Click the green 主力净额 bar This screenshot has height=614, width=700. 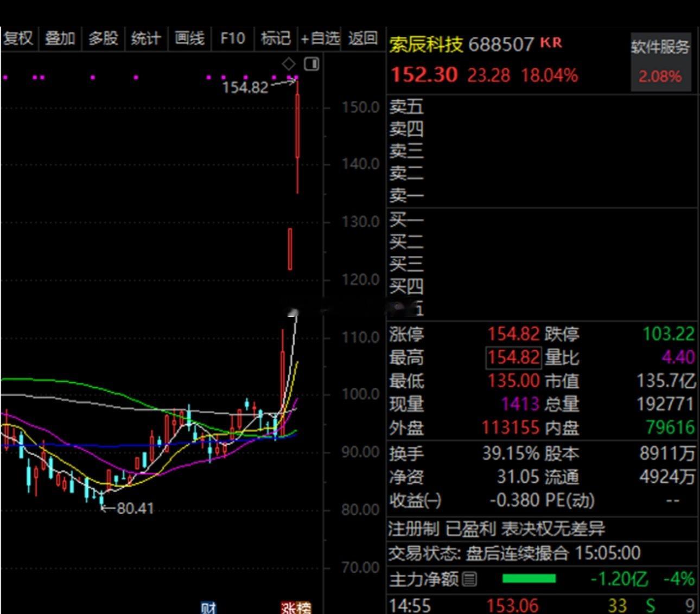[529, 579]
